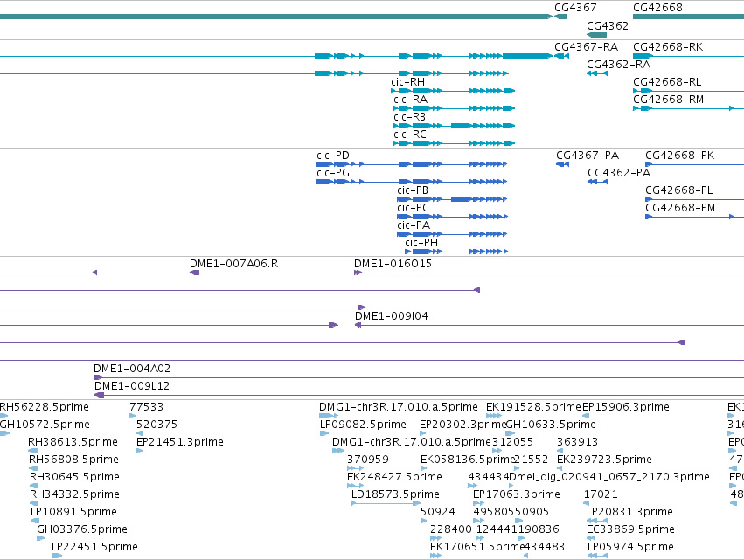Open the EC33869.5prime EST label

[630, 529]
